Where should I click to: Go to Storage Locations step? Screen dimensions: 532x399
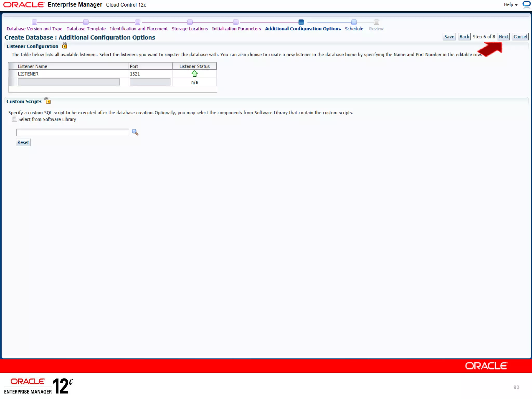190,29
